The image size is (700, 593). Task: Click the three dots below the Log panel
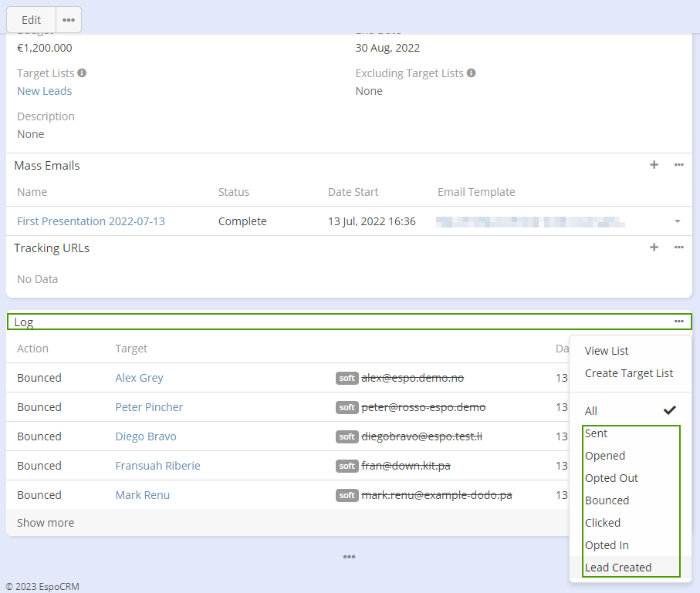point(349,557)
